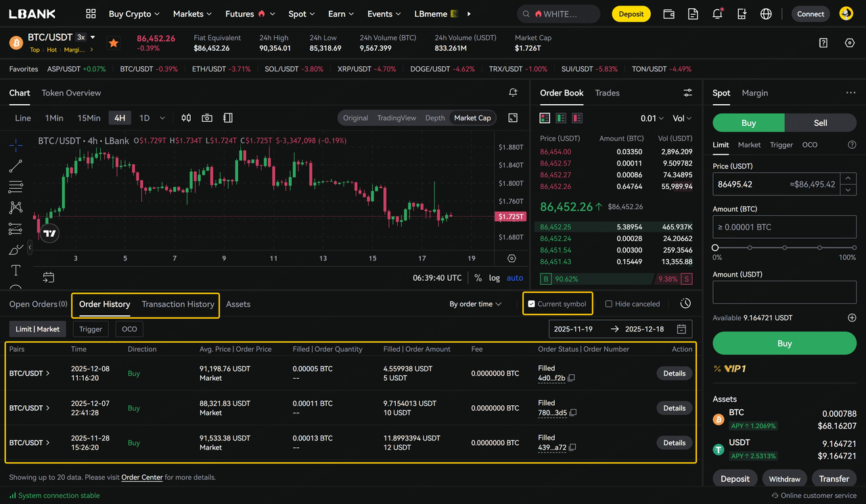The width and height of the screenshot is (866, 504).
Task: Uncheck the Current symbol checkbox
Action: [532, 304]
